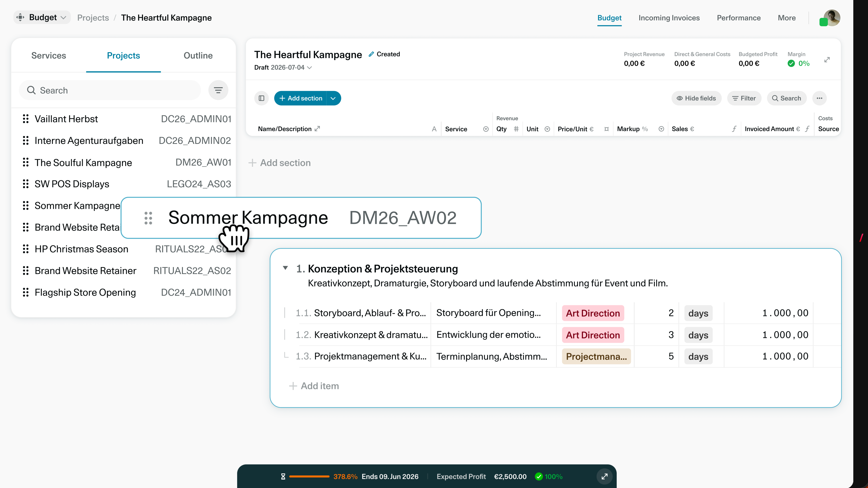Click the drag handle of Vaillant Herbst
This screenshot has width=868, height=488.
[26, 119]
